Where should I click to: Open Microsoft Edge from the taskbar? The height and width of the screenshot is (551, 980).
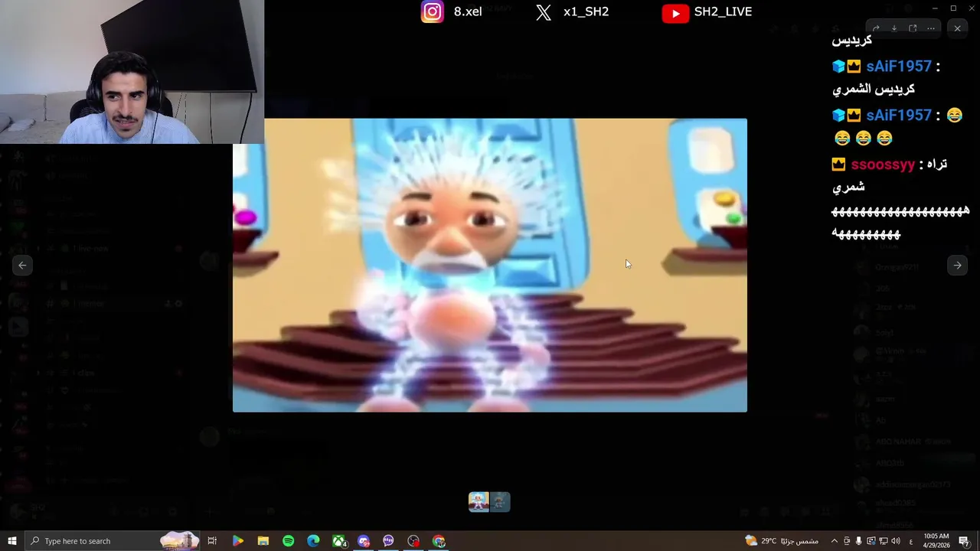pyautogui.click(x=313, y=541)
